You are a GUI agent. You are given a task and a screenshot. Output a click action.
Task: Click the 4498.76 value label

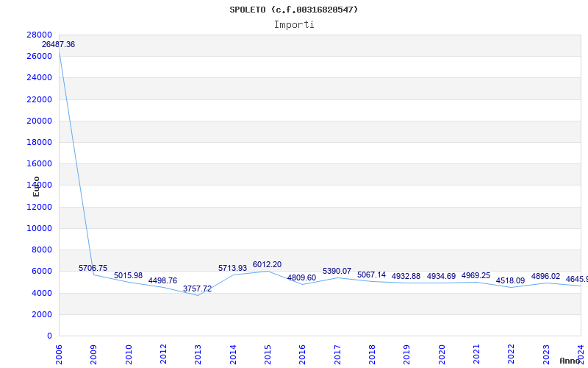pyautogui.click(x=162, y=280)
